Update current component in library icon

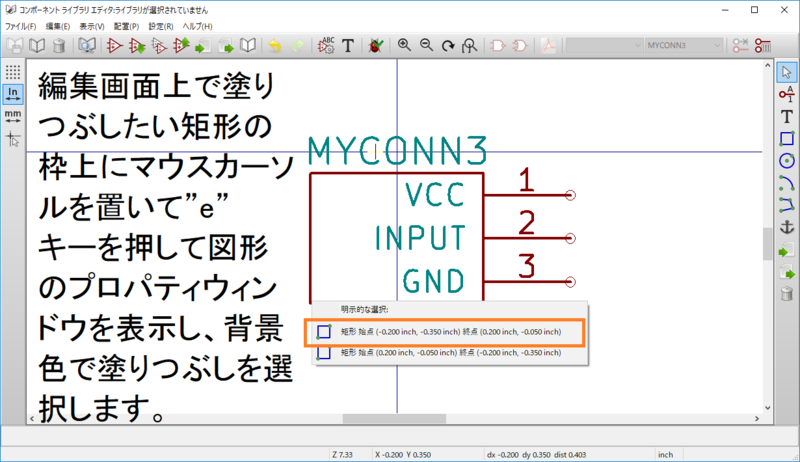[181, 46]
